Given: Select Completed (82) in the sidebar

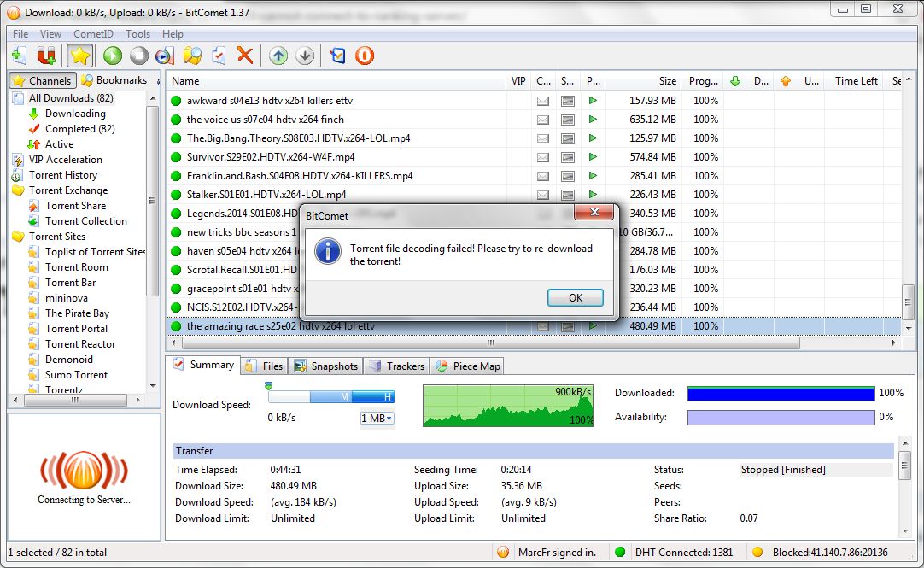Looking at the screenshot, I should click(79, 128).
